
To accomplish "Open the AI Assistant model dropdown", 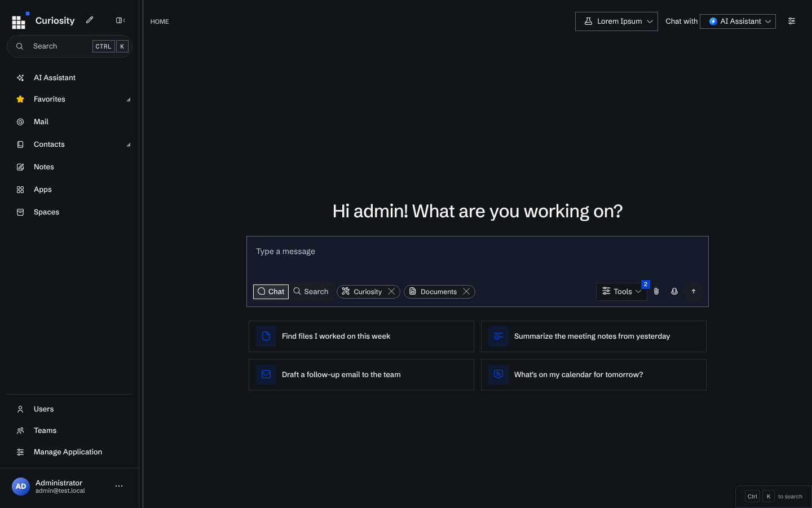I will (x=738, y=21).
